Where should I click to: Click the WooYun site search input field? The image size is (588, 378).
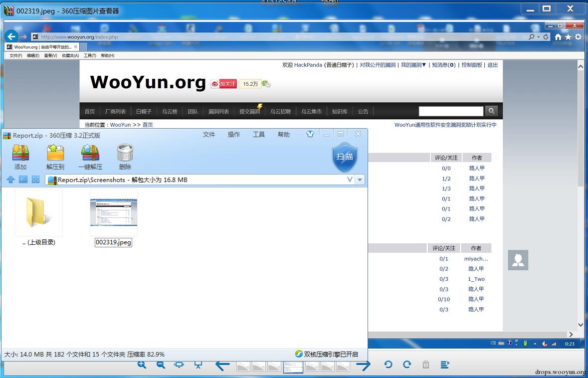(451, 111)
